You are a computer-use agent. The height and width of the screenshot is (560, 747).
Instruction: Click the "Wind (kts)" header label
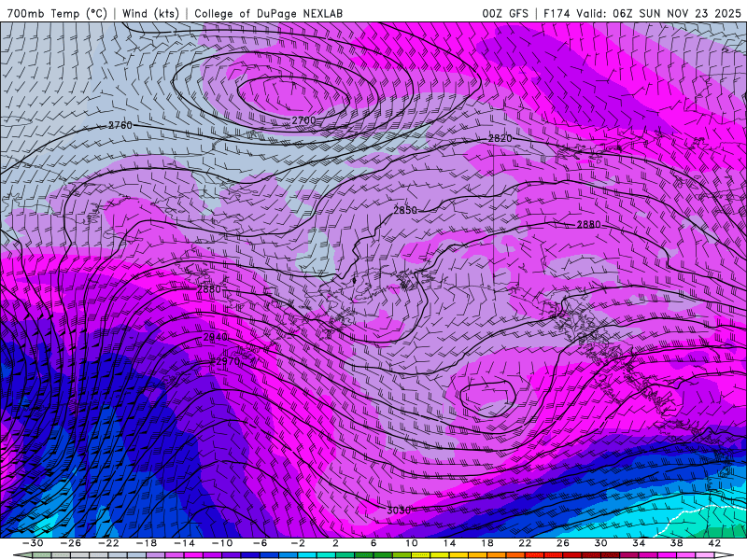pos(150,13)
